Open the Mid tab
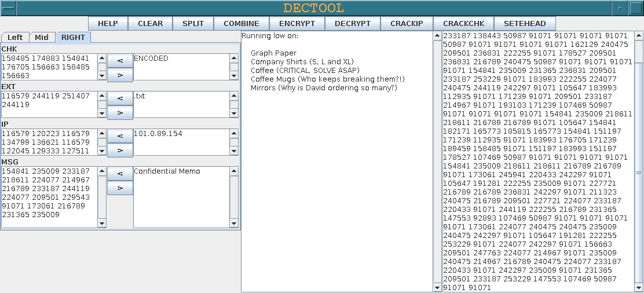This screenshot has height=293, width=644. (42, 38)
